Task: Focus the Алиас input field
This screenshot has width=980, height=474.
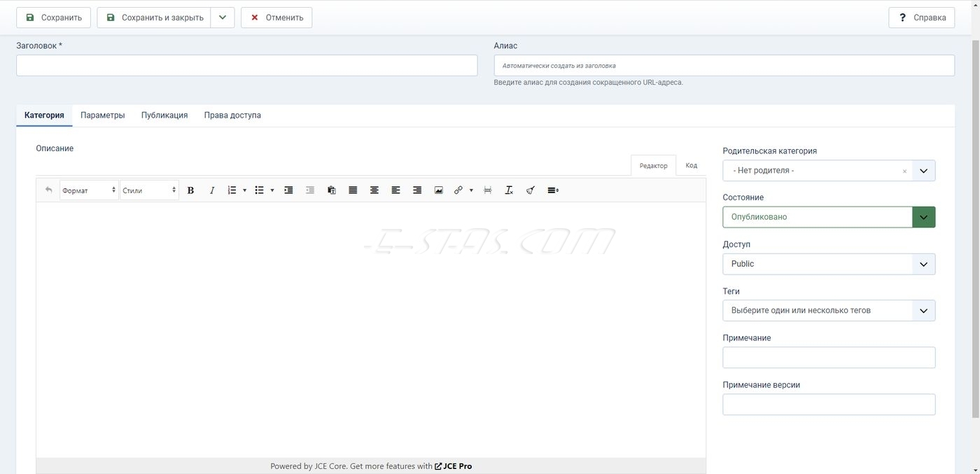Action: point(724,65)
